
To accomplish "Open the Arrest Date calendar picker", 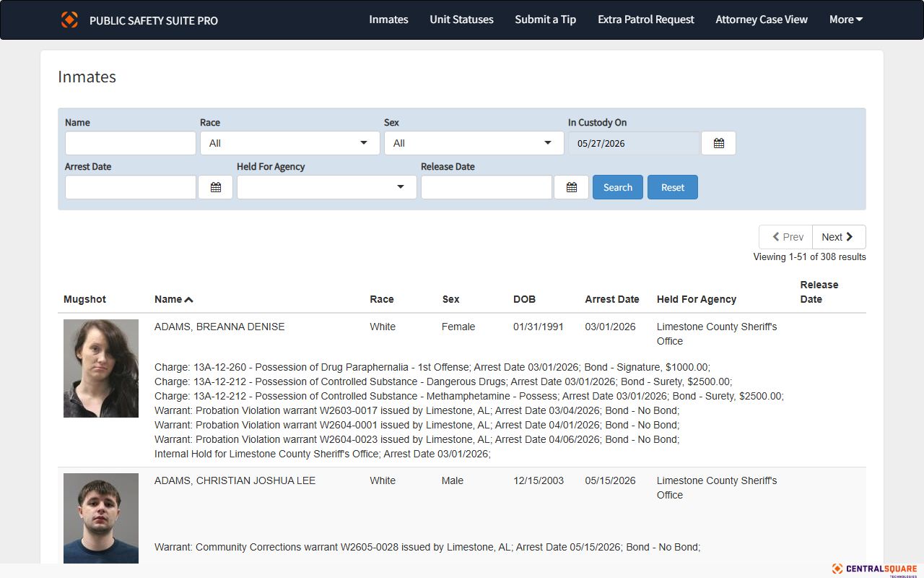I will [215, 187].
